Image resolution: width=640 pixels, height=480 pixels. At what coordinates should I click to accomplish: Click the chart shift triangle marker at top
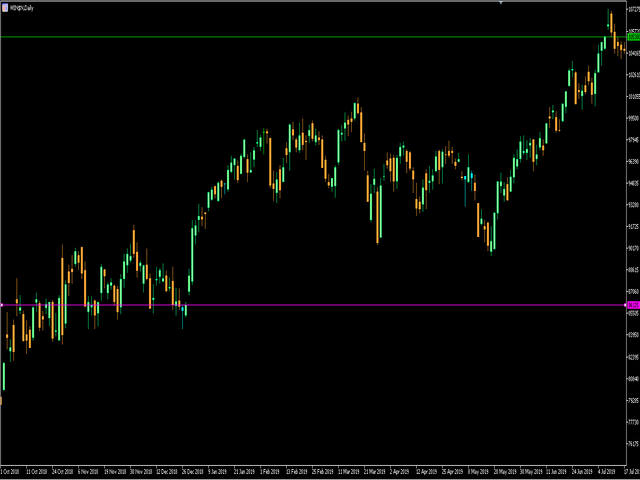501,3
